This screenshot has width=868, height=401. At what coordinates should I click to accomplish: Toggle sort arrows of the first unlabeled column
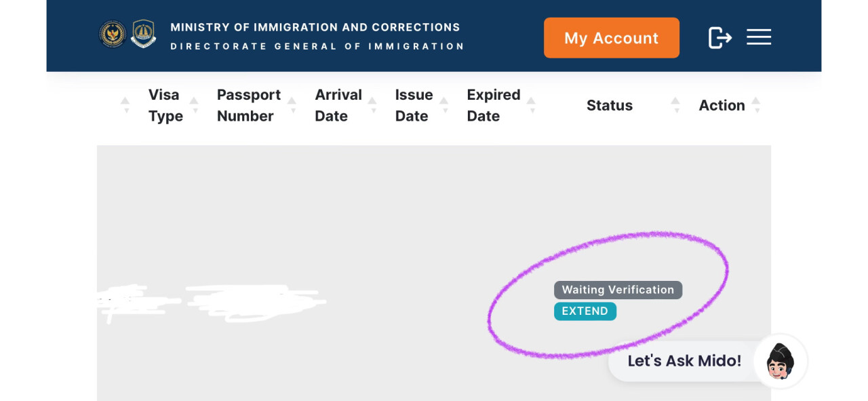[x=125, y=105]
